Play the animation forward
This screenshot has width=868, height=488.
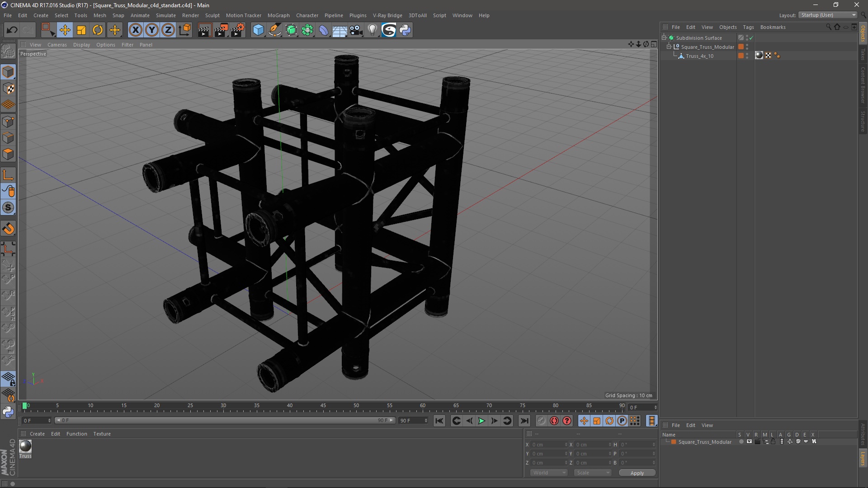482,421
